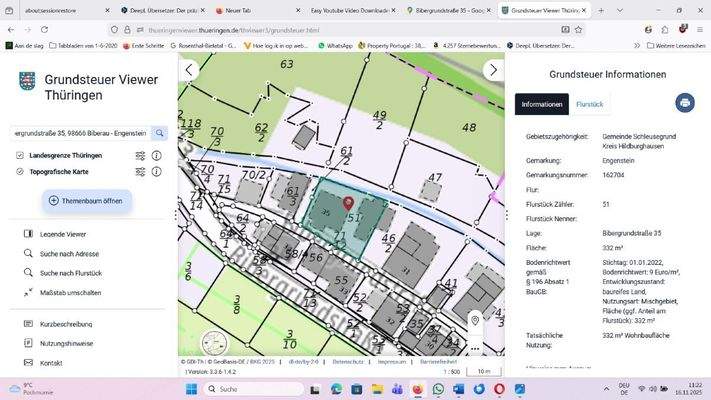Toggle the Topografische Karte layer checkbox

[20, 172]
